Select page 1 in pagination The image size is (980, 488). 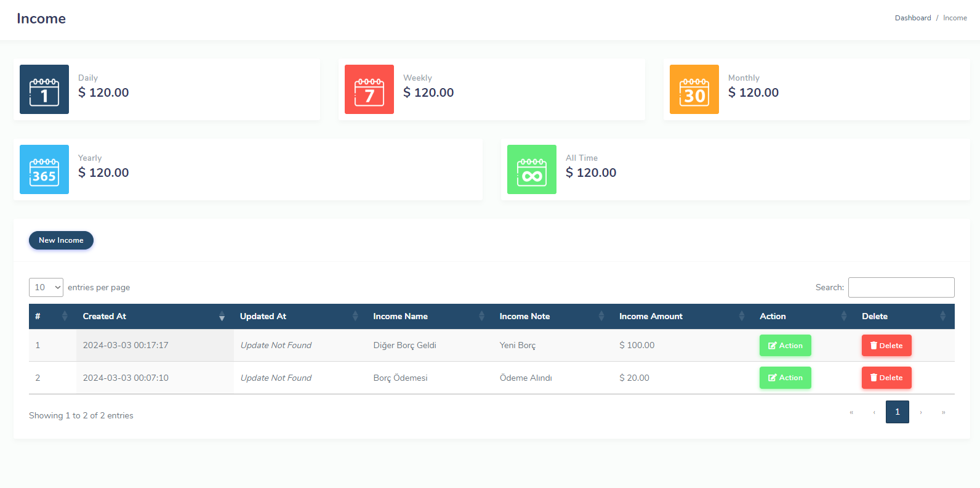click(x=897, y=412)
